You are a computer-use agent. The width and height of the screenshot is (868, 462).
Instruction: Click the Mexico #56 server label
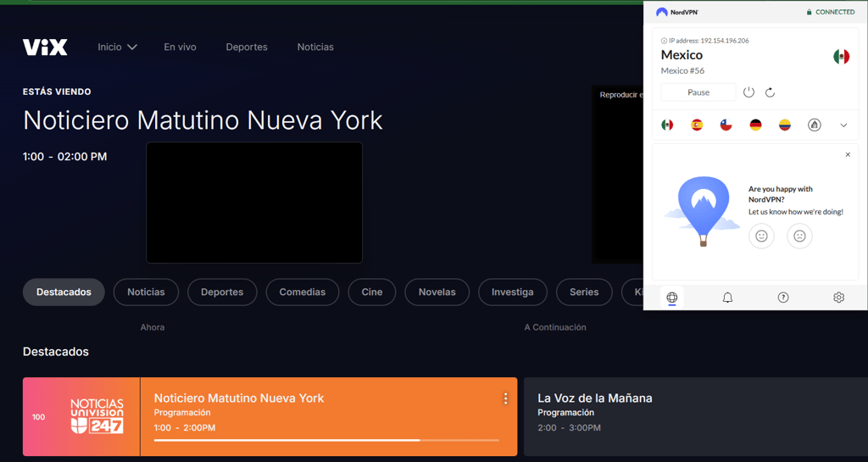click(x=682, y=71)
